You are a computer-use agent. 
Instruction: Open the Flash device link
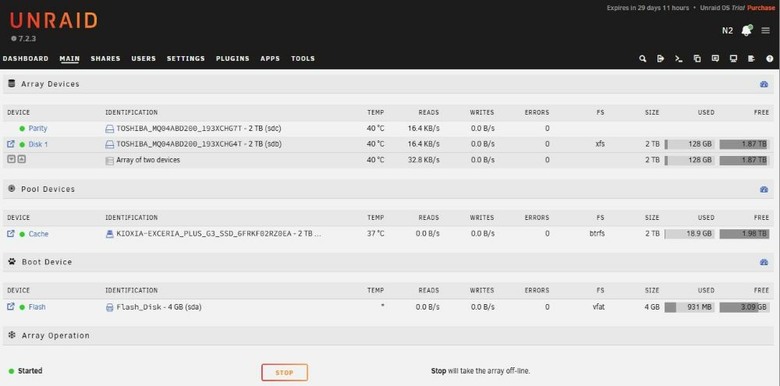tap(37, 307)
